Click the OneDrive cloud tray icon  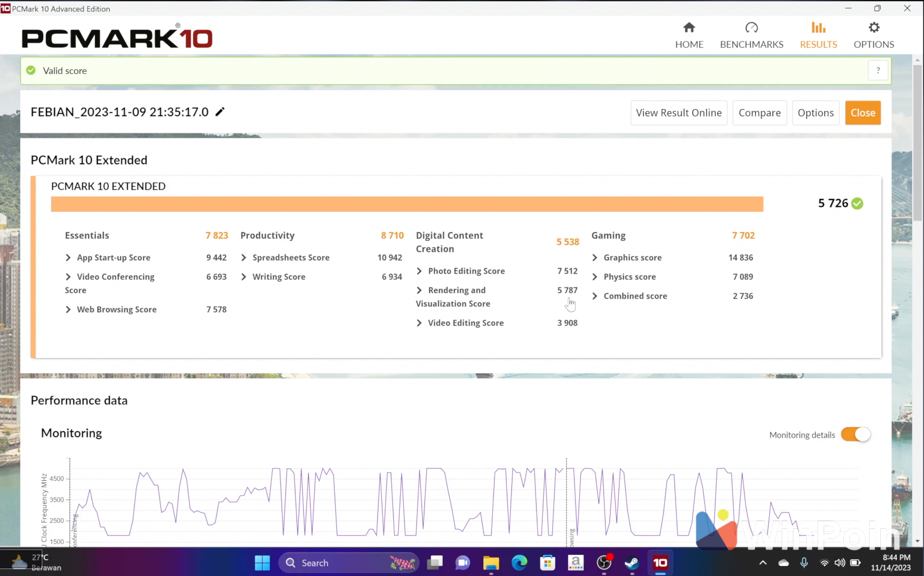[x=783, y=563]
